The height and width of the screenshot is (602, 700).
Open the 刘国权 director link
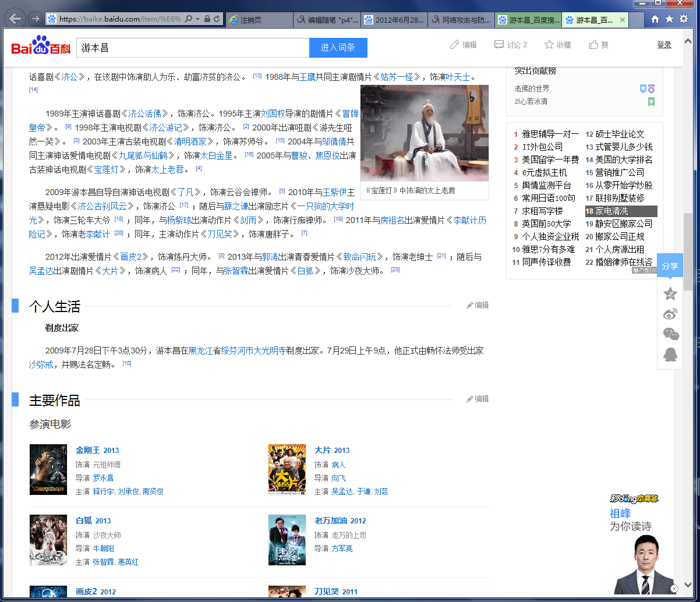273,114
